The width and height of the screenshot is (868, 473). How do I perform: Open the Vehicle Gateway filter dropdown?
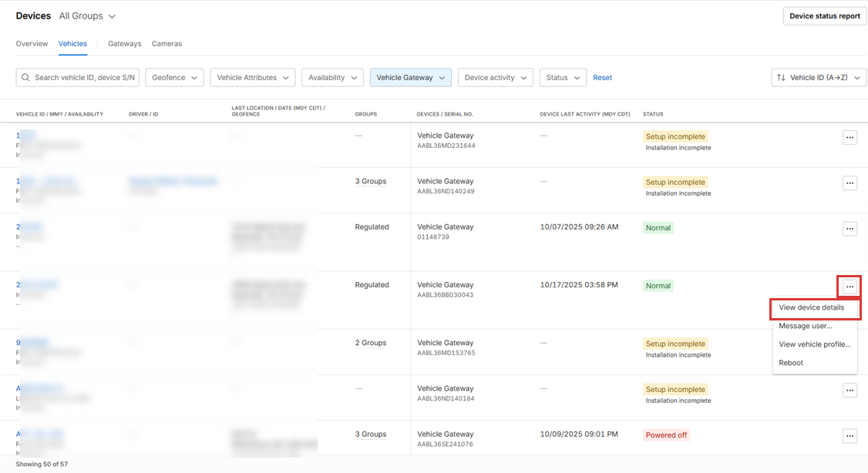pos(410,78)
